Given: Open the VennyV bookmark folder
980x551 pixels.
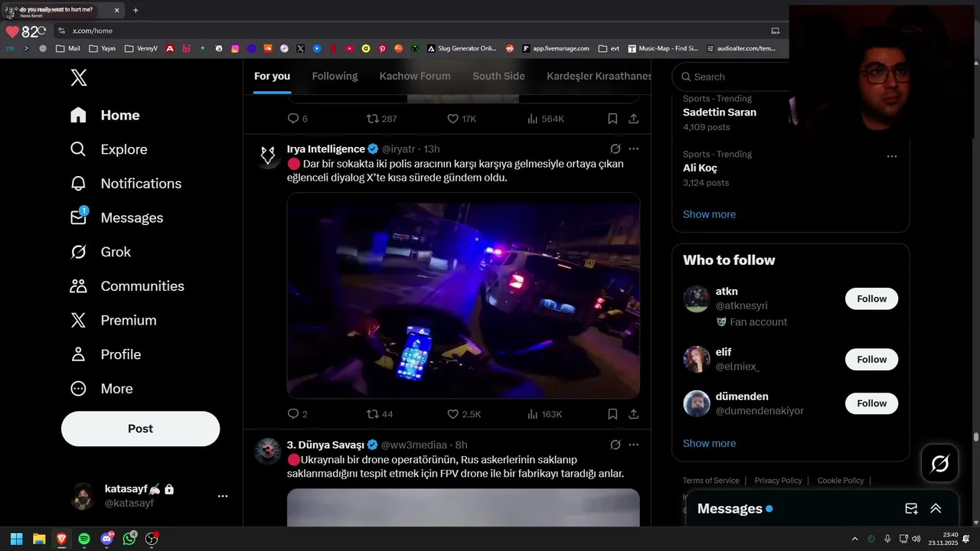Looking at the screenshot, I should (x=141, y=48).
